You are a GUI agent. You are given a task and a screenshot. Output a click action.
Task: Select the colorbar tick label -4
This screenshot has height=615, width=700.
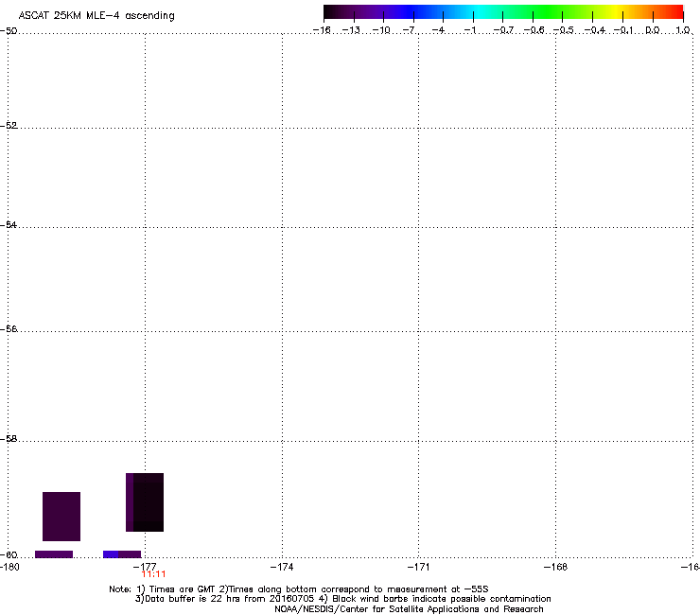(439, 30)
